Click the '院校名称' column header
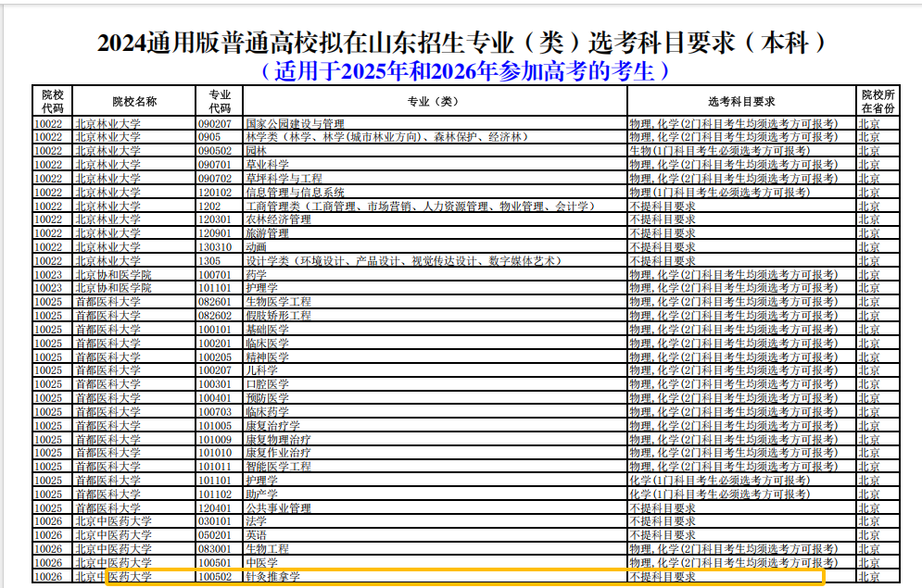The width and height of the screenshot is (922, 588). (x=134, y=102)
